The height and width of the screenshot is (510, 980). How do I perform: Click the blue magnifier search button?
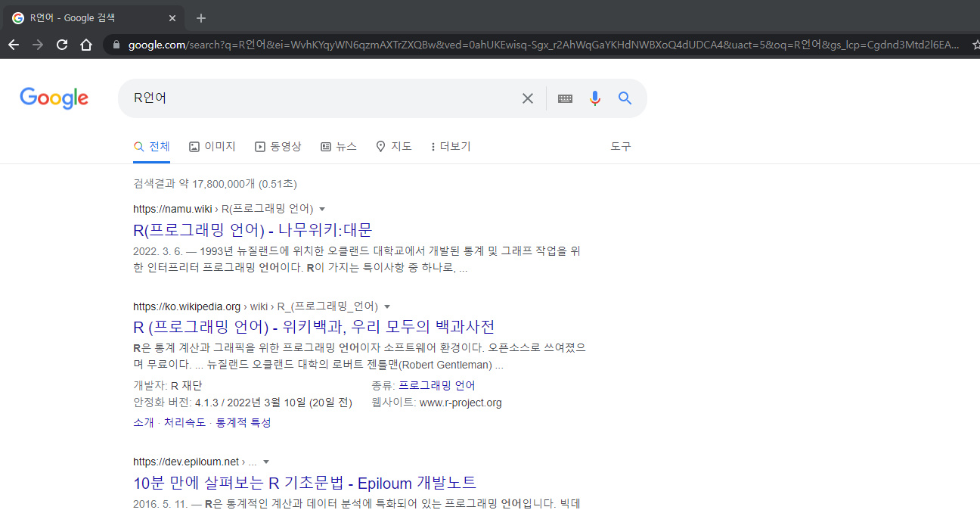(625, 98)
